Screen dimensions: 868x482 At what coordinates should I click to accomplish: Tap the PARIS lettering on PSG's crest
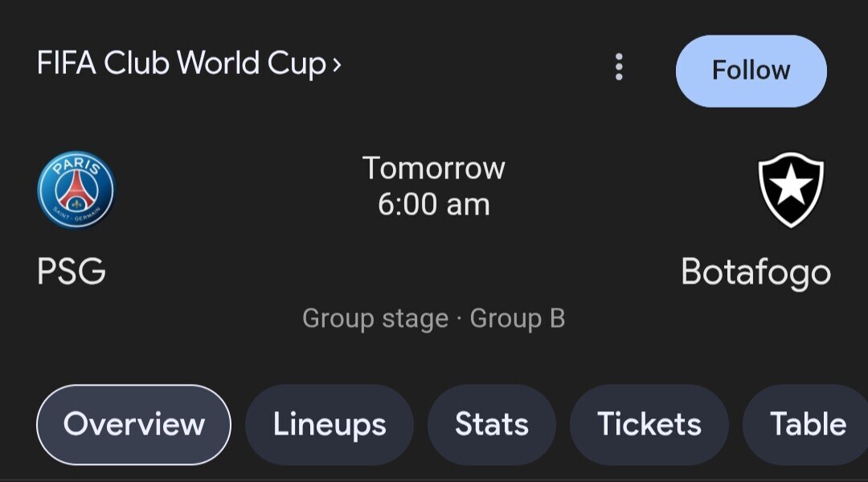[76, 165]
